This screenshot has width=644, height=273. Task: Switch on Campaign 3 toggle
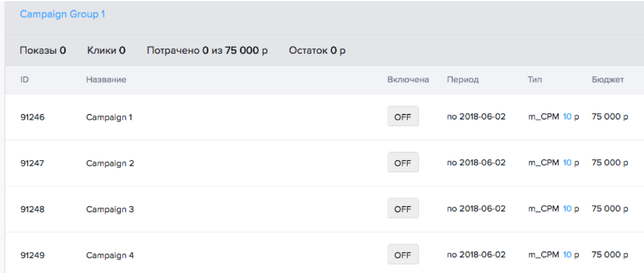402,209
